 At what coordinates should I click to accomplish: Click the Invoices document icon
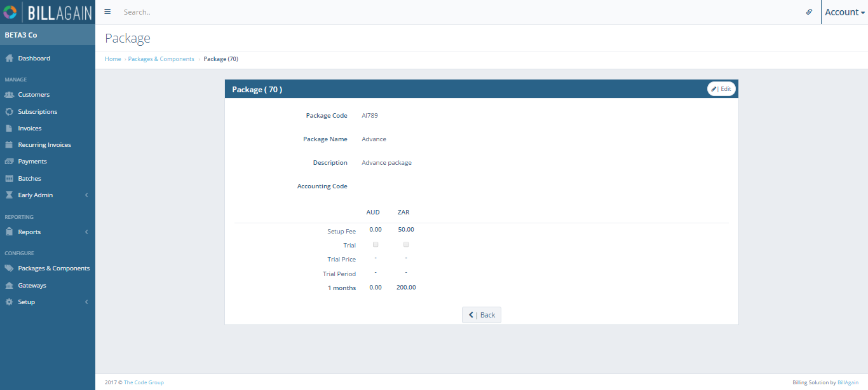[x=10, y=129]
